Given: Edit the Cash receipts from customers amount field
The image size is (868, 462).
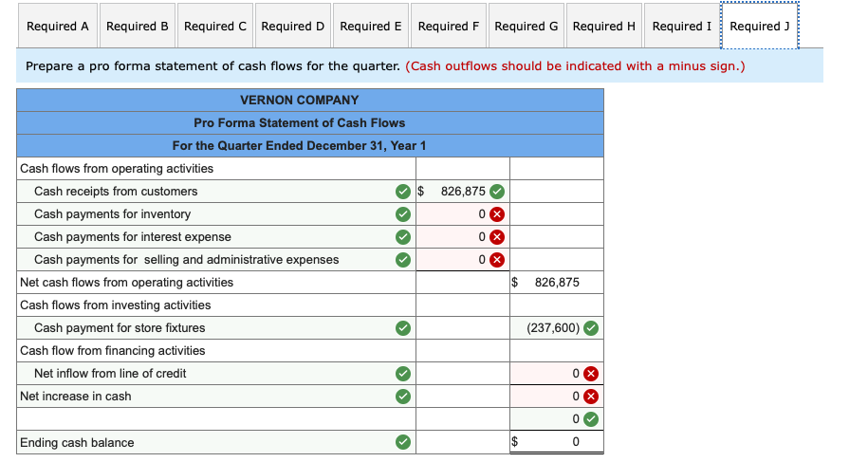Looking at the screenshot, I should 463,192.
